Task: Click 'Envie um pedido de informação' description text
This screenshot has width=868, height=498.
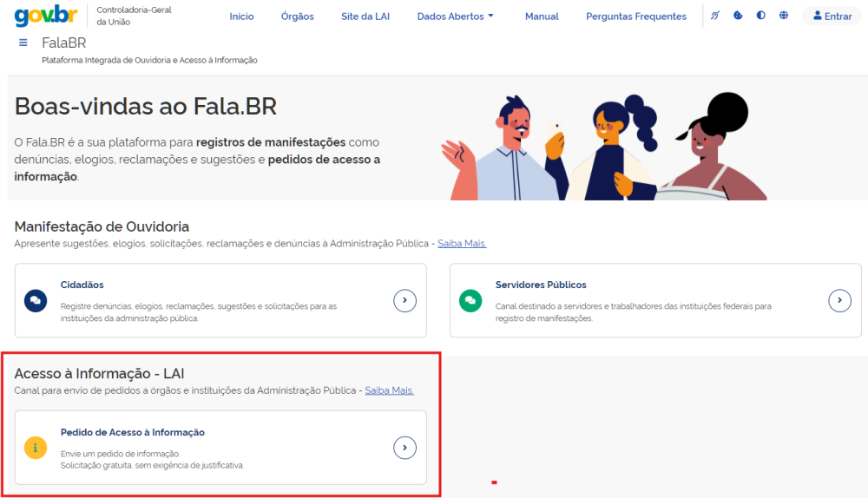Action: pyautogui.click(x=120, y=454)
